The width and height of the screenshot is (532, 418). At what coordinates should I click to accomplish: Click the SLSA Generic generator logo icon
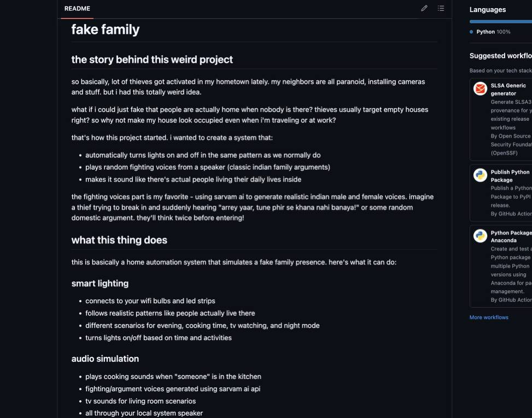tap(480, 89)
